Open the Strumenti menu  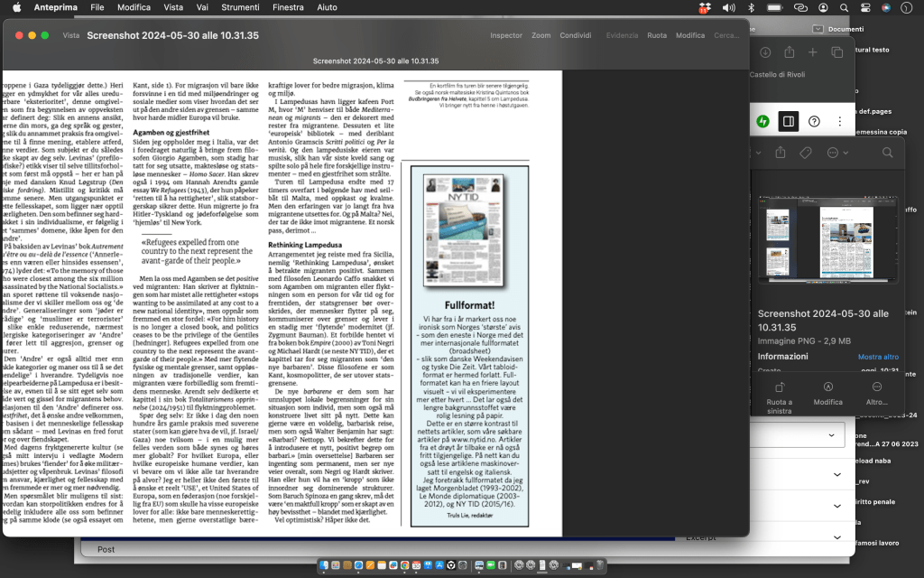tap(239, 7)
